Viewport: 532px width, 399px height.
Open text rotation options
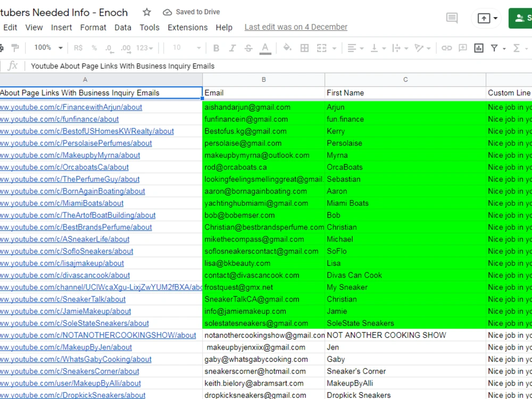click(422, 48)
